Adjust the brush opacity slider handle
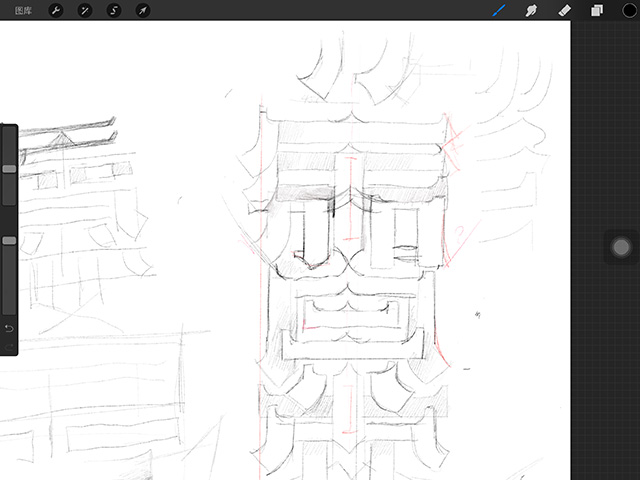This screenshot has width=640, height=480. click(9, 241)
